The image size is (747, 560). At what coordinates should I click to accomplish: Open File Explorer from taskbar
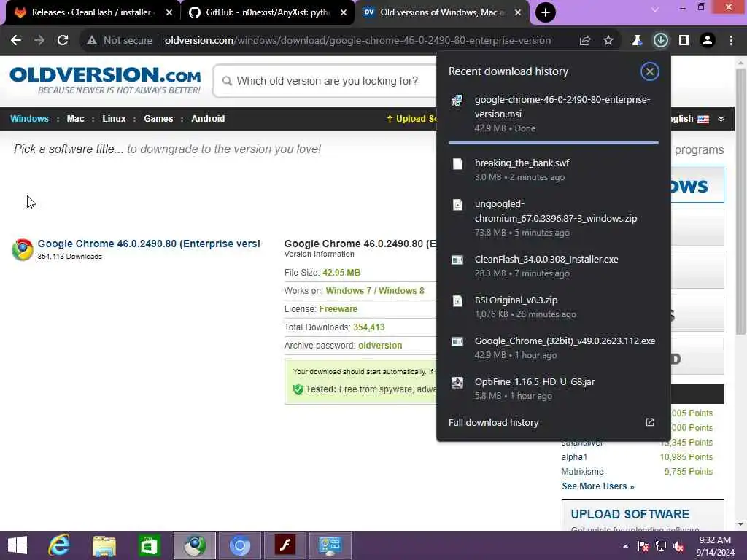104,545
